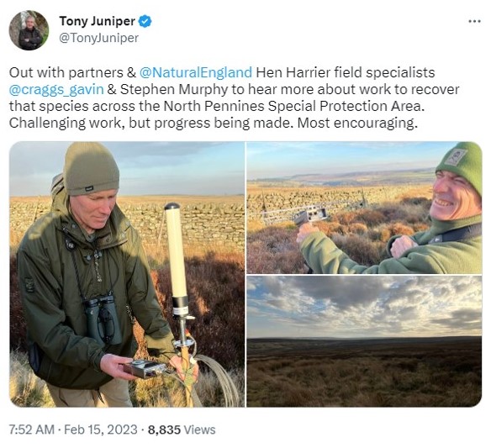Open Tony Juniper's profile picture
The width and height of the screenshot is (491, 448).
click(29, 30)
